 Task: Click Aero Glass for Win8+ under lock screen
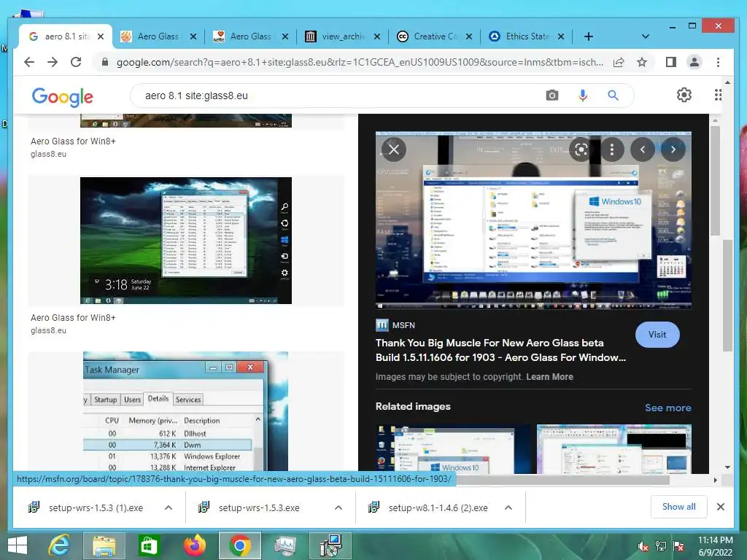73,318
